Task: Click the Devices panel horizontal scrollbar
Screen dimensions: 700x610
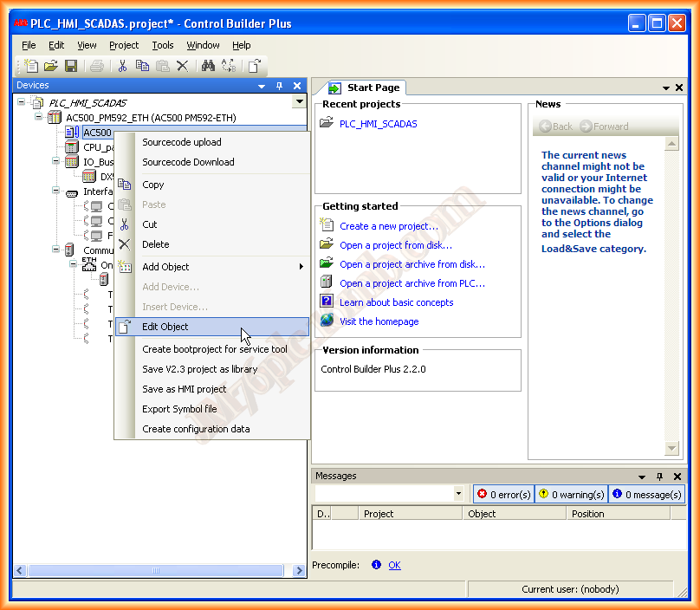Action: click(x=154, y=570)
